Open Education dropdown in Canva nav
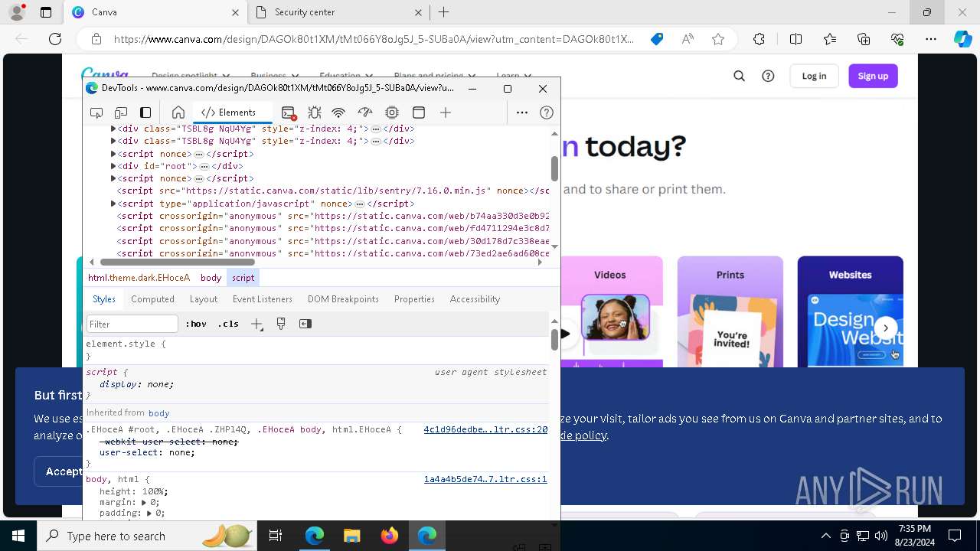Screen dimensions: 980x551 point(346,76)
